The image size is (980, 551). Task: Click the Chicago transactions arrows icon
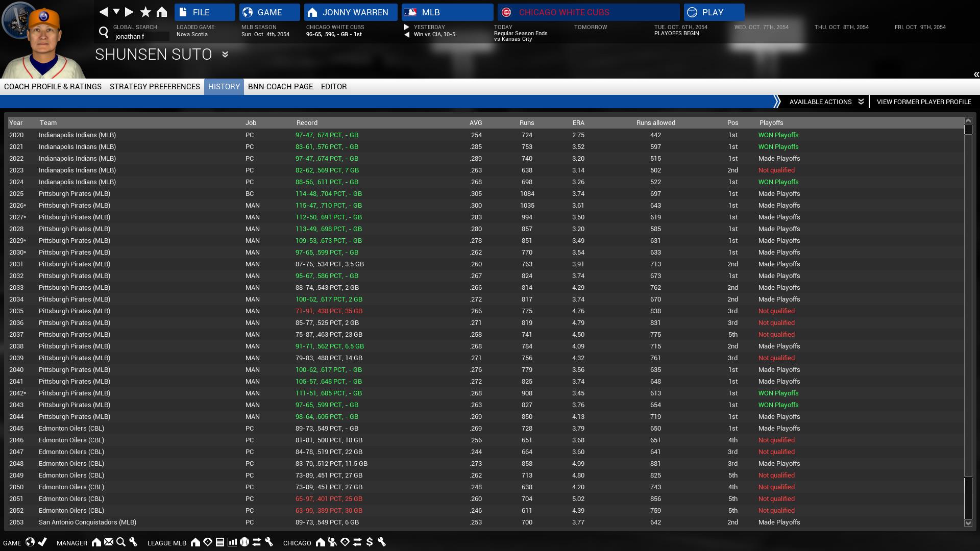[357, 542]
